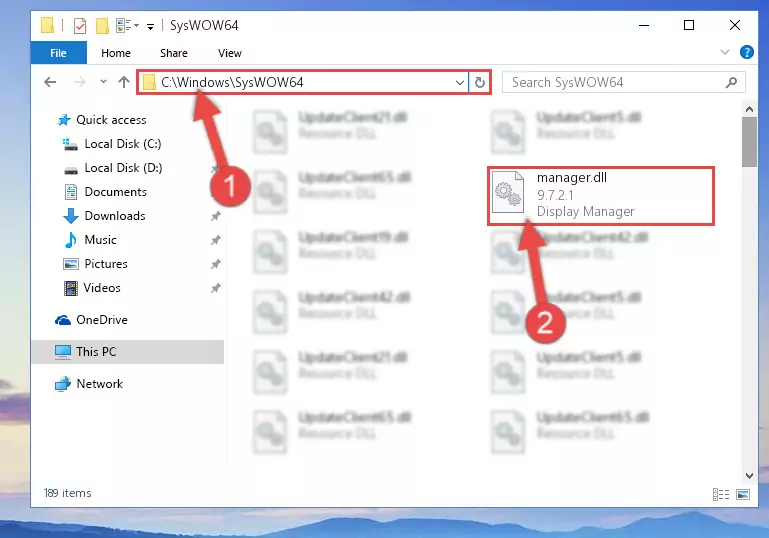Expand the ribbon with the chevron
Screen dimensions: 769x538
[x=724, y=52]
